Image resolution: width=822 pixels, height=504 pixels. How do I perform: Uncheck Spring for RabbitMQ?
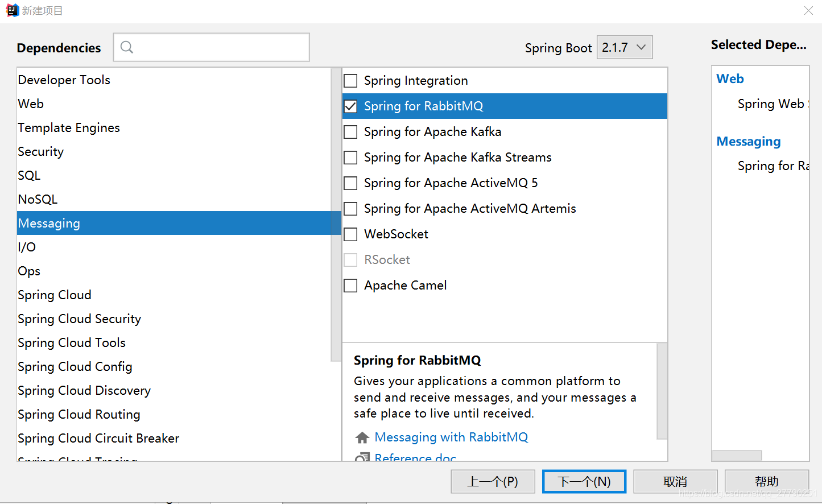(351, 106)
